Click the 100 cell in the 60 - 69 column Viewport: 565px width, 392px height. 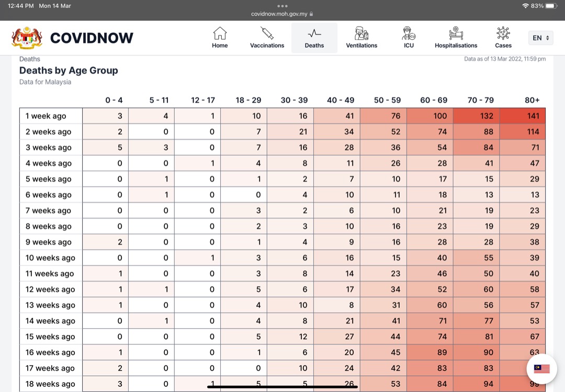click(x=430, y=116)
